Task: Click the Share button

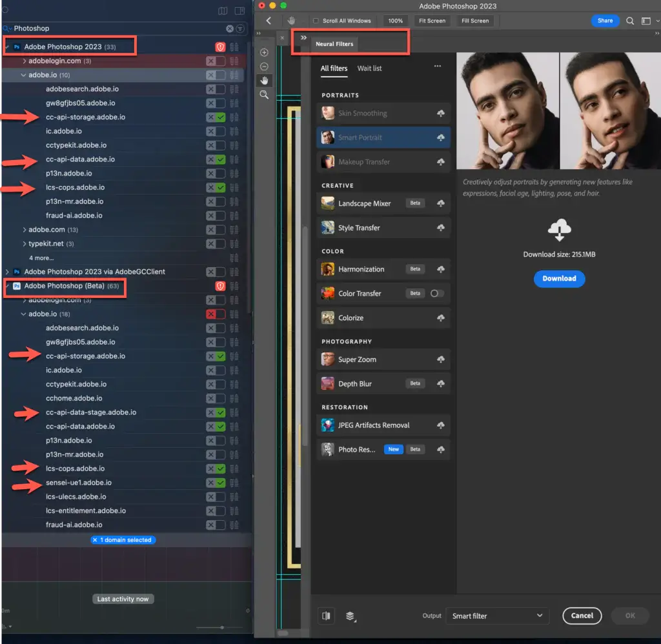Action: coord(605,21)
